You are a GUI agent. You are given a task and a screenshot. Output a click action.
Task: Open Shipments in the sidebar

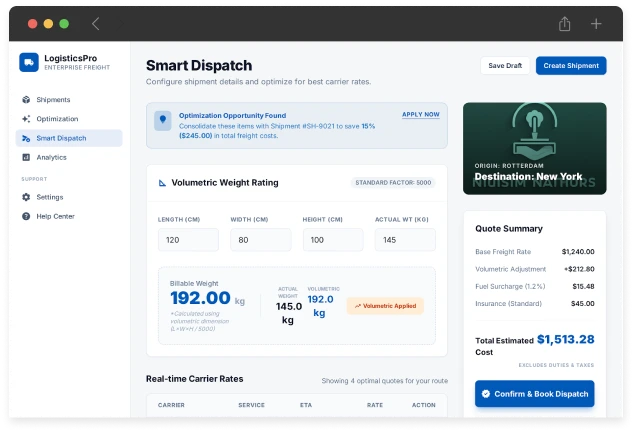tap(53, 100)
